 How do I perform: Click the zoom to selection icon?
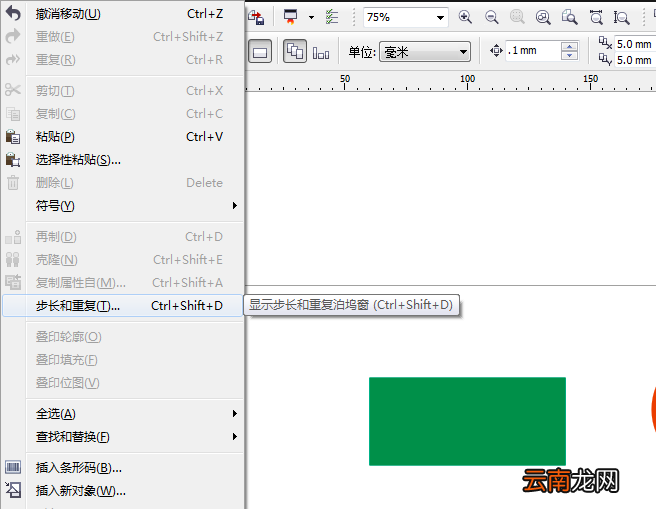tap(517, 17)
